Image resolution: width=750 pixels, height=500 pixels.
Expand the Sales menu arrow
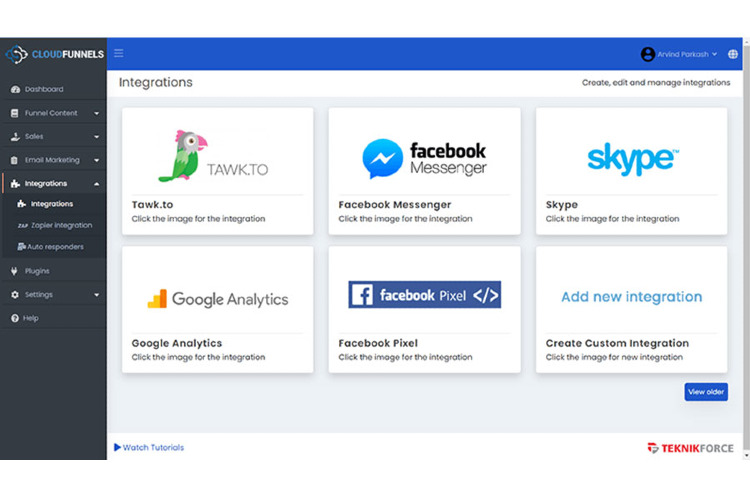pyautogui.click(x=97, y=137)
